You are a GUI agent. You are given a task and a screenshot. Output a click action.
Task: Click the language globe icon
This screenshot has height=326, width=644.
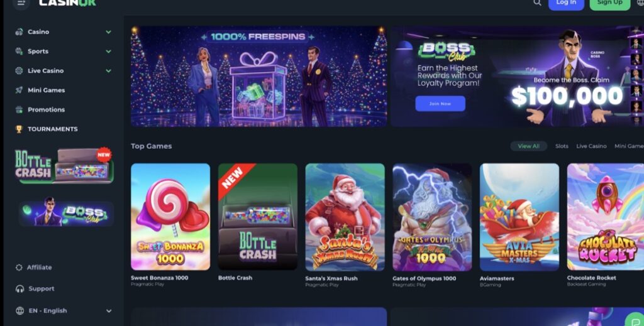19,310
